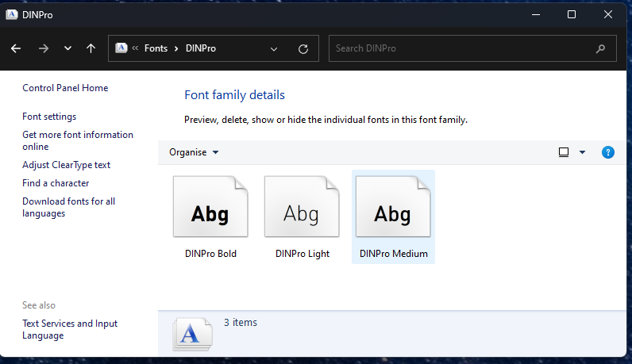This screenshot has height=364, width=632.
Task: Refresh the DINPro folder view
Action: click(x=303, y=48)
